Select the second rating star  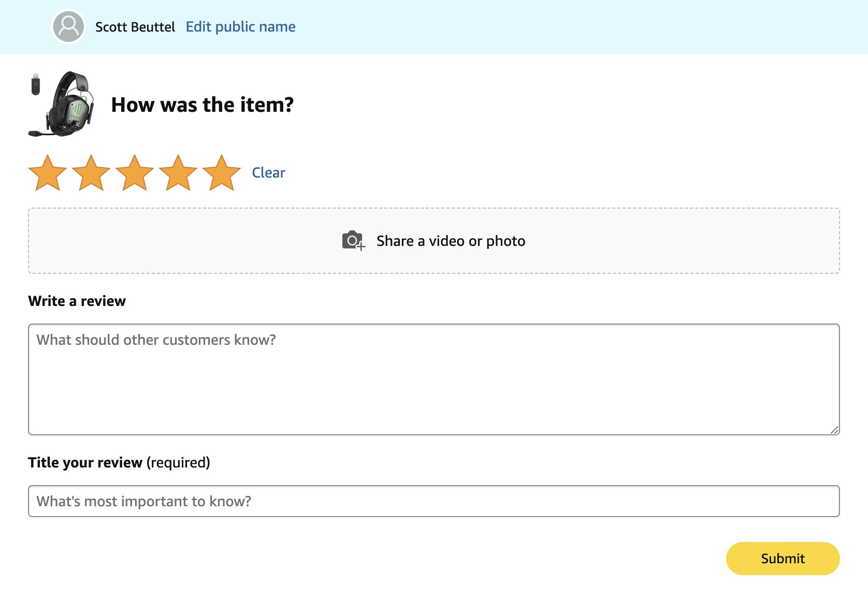click(91, 173)
